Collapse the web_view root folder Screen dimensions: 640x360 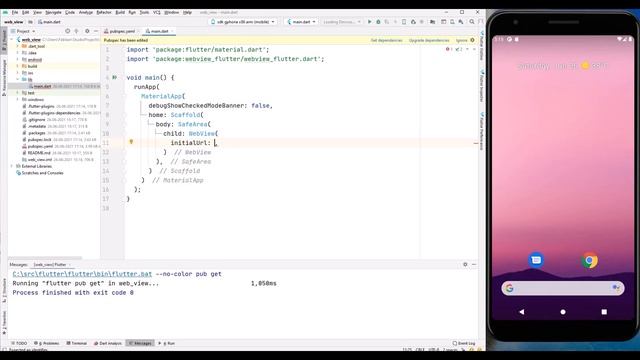point(12,40)
